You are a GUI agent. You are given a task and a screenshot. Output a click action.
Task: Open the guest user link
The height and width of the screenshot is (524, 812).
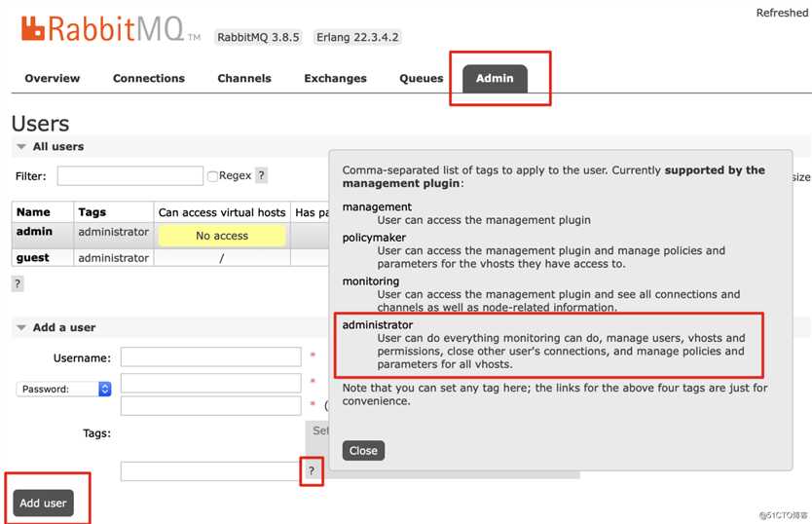[x=33, y=257]
